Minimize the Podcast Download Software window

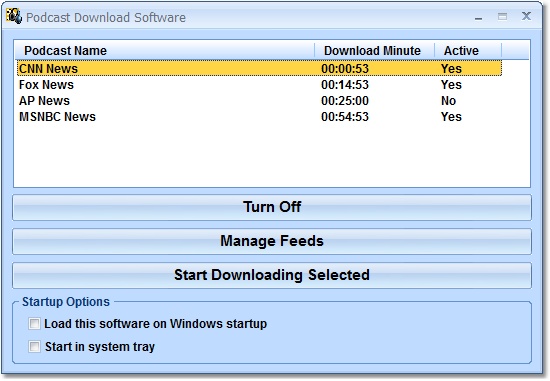[478, 17]
